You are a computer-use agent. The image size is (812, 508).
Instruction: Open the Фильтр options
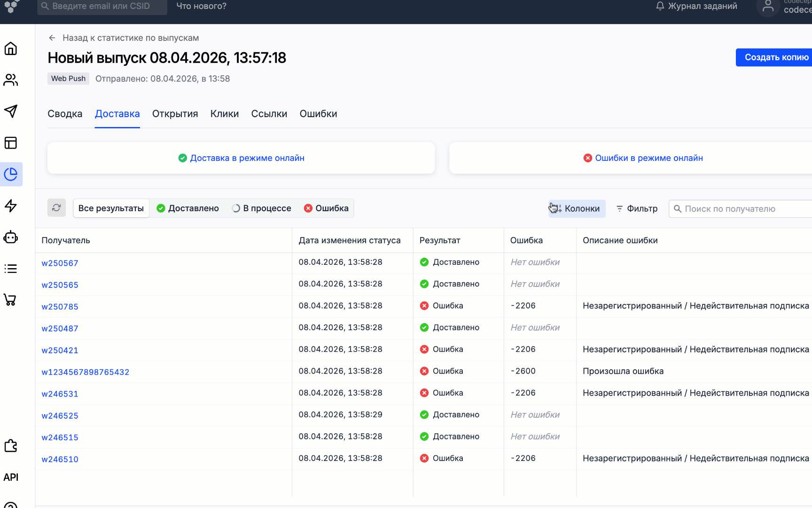tap(637, 209)
